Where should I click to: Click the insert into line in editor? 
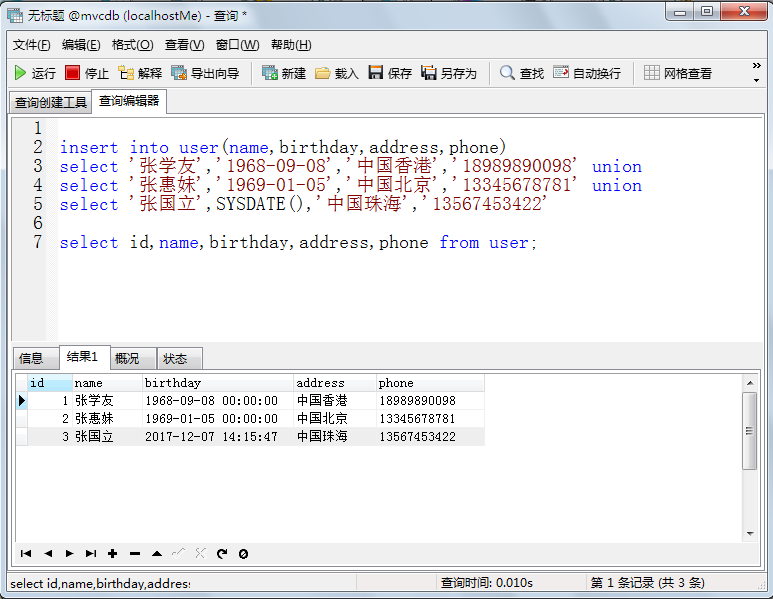tap(282, 147)
